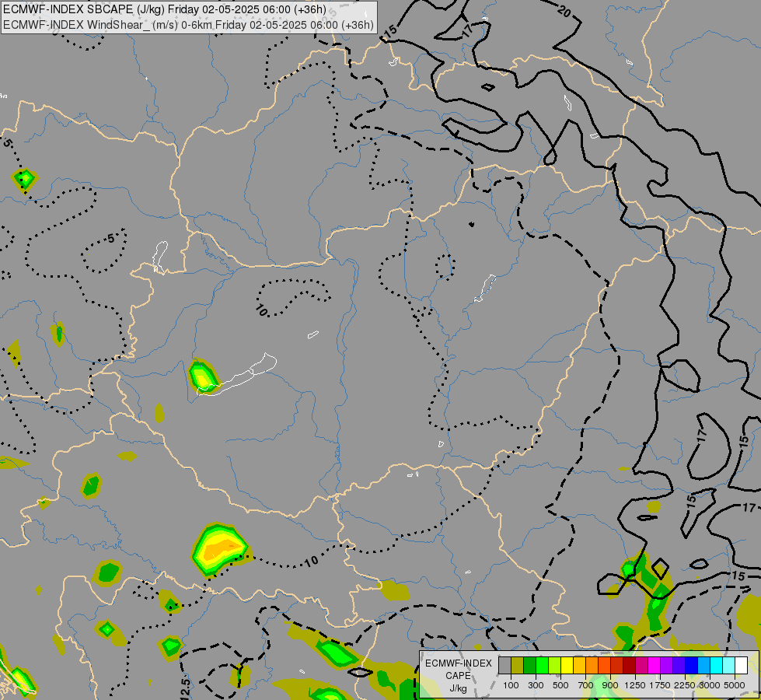The width and height of the screenshot is (761, 700).
Task: Click the SBCAPE title line at top
Action: click(x=165, y=9)
